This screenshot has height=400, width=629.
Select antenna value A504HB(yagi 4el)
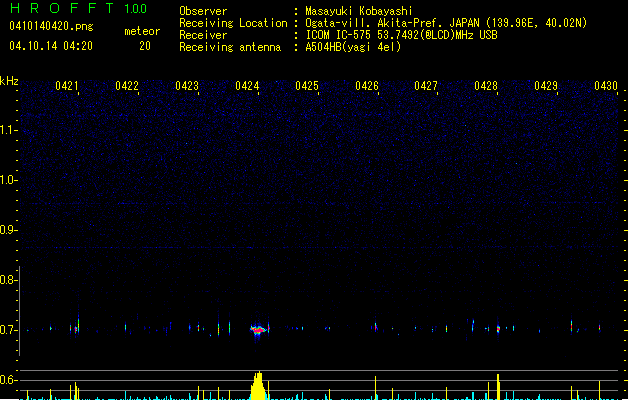tap(353, 47)
